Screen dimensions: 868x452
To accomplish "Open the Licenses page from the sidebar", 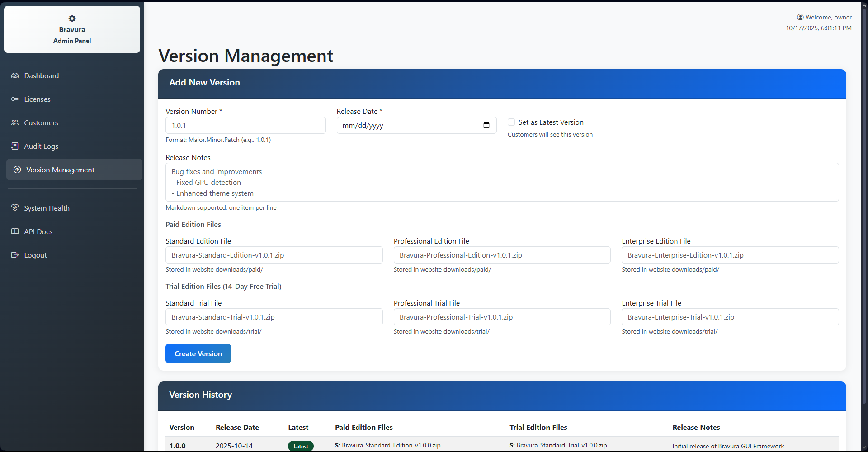I will 37,99.
